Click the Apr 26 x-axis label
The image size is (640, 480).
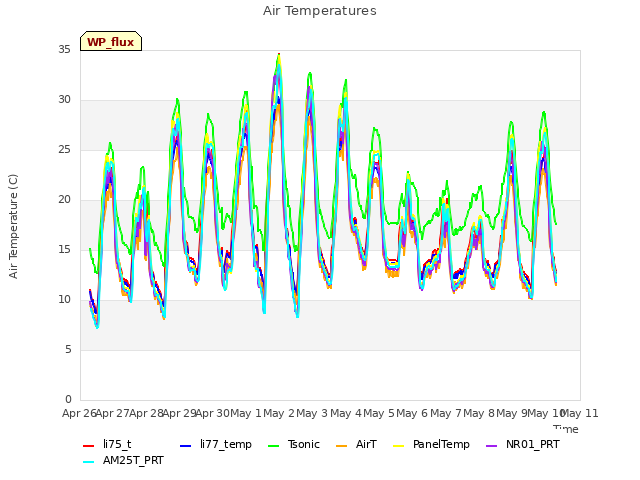79,413
